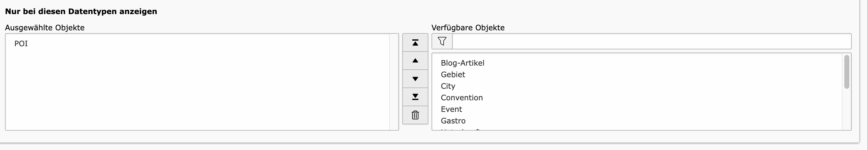Move selected item to bottom of list
868x150 pixels.
(x=415, y=97)
